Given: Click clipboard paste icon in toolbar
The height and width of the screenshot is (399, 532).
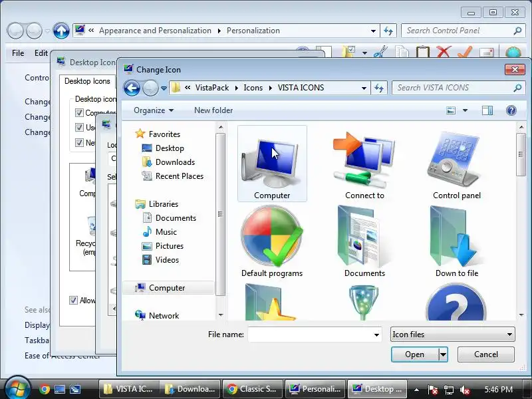Looking at the screenshot, I should point(423,52).
